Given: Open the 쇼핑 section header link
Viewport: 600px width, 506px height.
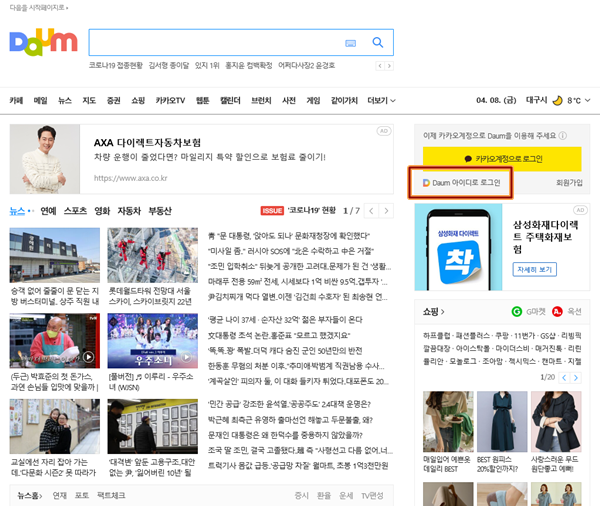Looking at the screenshot, I should pyautogui.click(x=434, y=312).
